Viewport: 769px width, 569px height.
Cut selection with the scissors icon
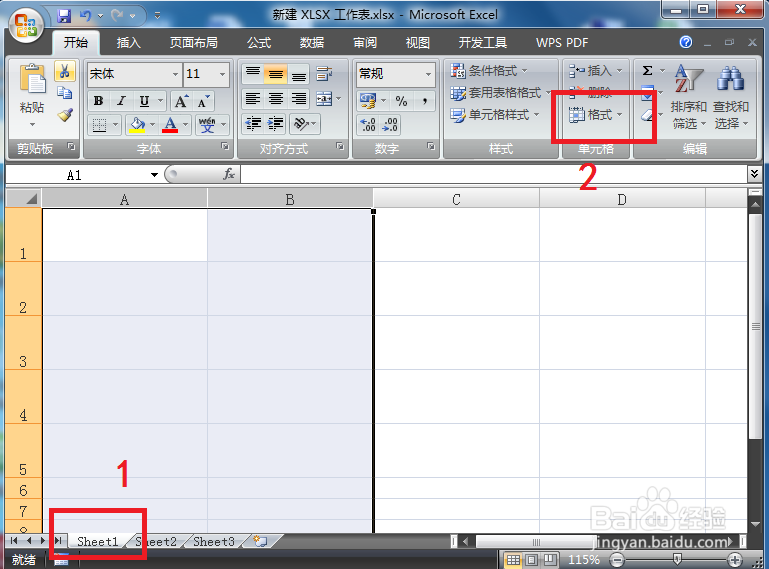65,71
